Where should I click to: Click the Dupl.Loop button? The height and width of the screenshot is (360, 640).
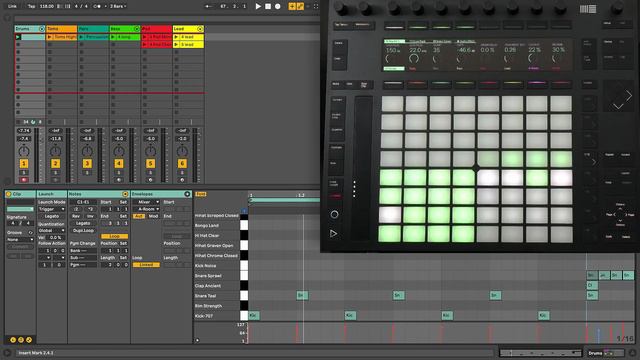tap(83, 231)
